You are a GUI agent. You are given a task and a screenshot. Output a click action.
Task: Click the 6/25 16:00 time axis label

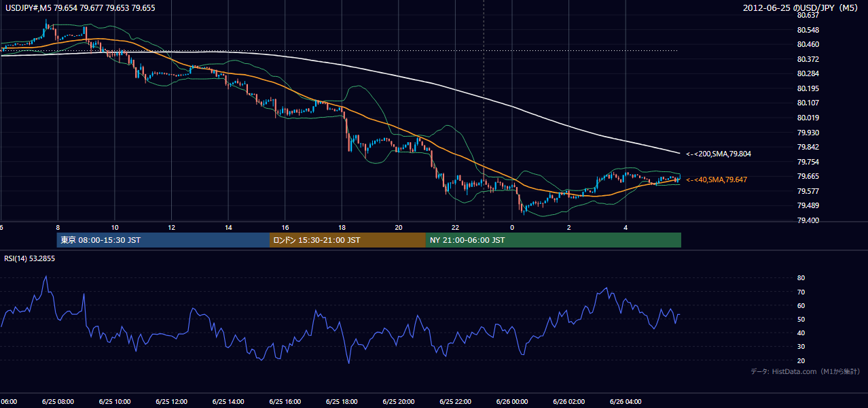[285, 401]
